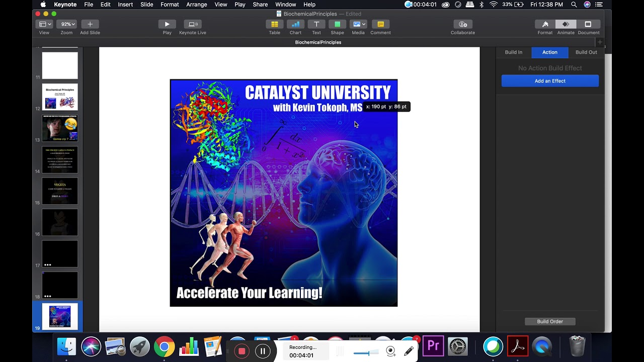644x362 pixels.
Task: Open the Media dropdown in the toolbar
Action: (358, 24)
